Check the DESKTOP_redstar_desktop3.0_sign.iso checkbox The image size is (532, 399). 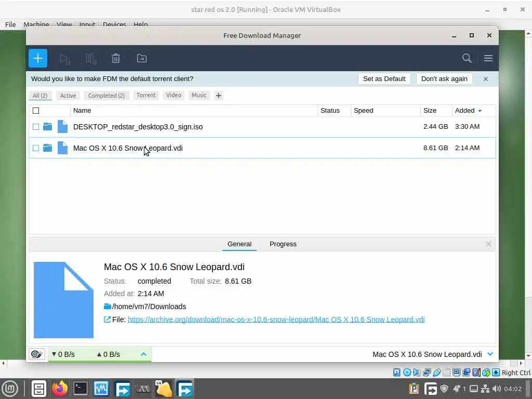36,127
